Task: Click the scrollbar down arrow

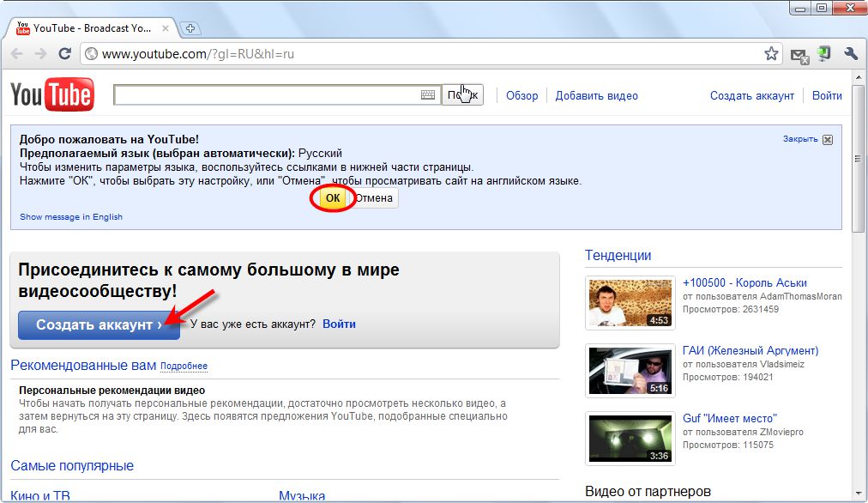Action: (x=858, y=493)
